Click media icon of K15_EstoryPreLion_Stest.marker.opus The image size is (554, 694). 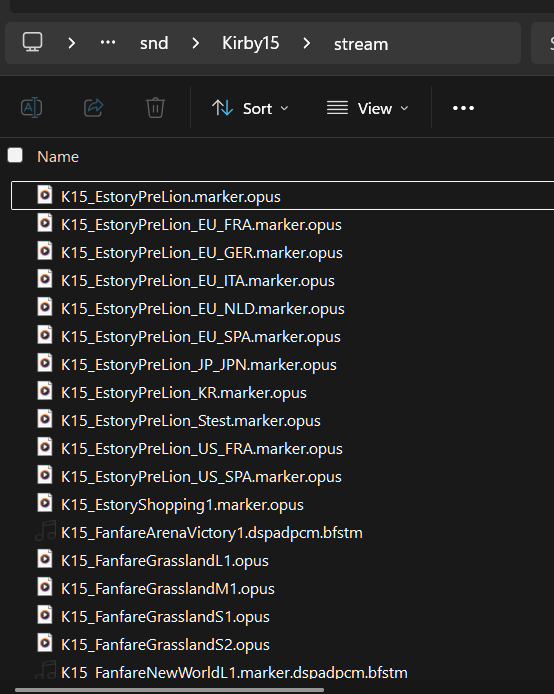45,419
